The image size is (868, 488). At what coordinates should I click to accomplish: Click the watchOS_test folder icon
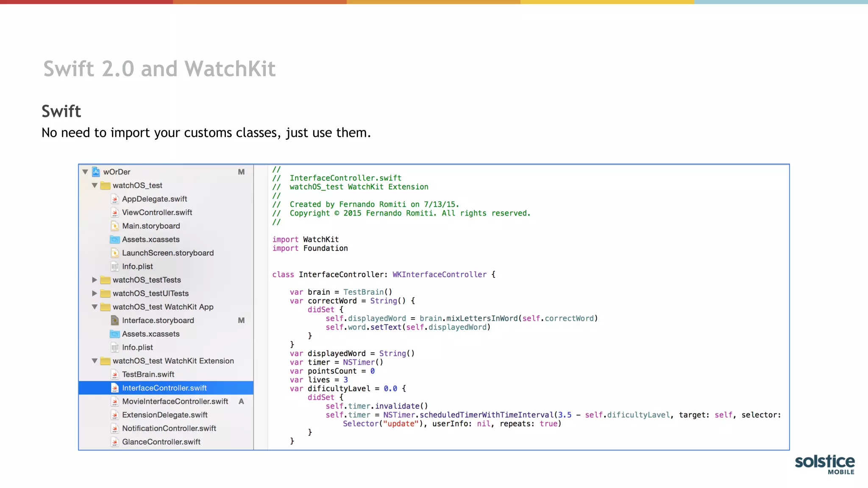coord(106,186)
